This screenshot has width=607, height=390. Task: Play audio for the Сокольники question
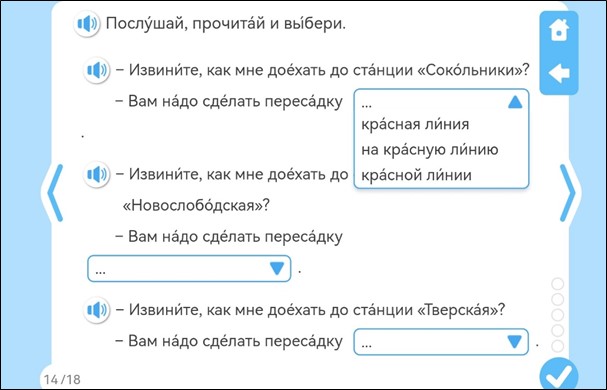[x=97, y=70]
